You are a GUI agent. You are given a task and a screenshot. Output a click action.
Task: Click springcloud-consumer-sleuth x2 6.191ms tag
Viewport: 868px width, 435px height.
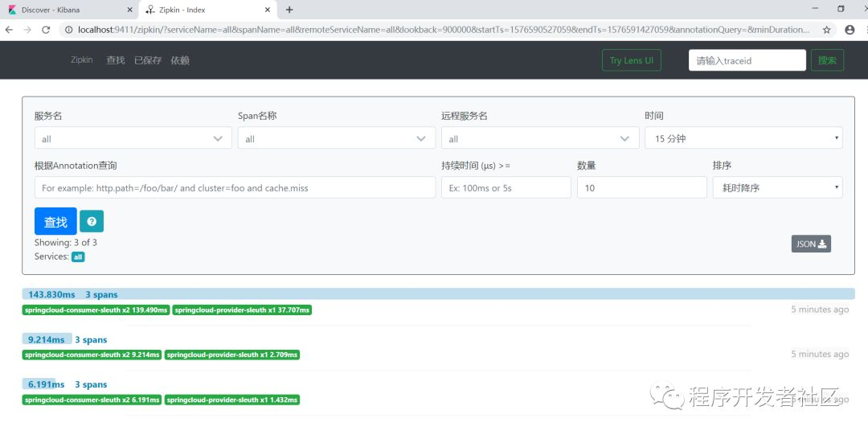(92, 400)
